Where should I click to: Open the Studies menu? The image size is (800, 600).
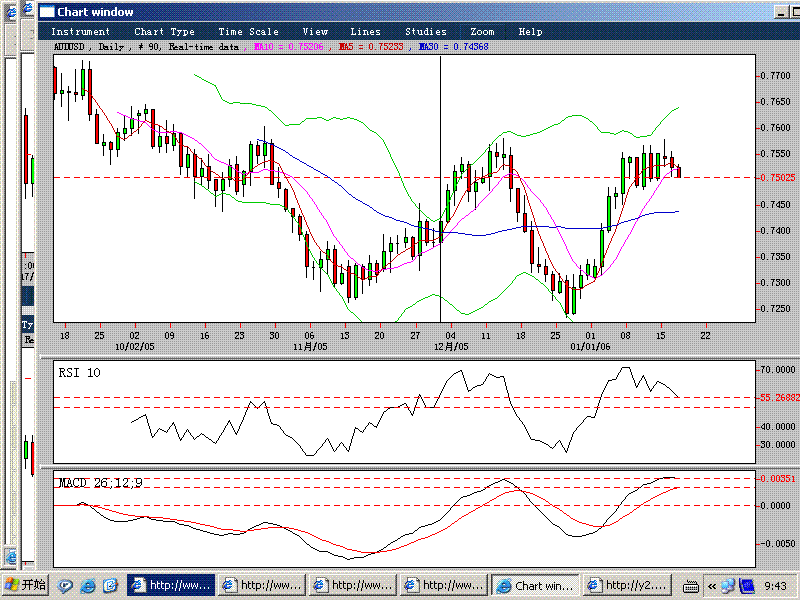(426, 32)
